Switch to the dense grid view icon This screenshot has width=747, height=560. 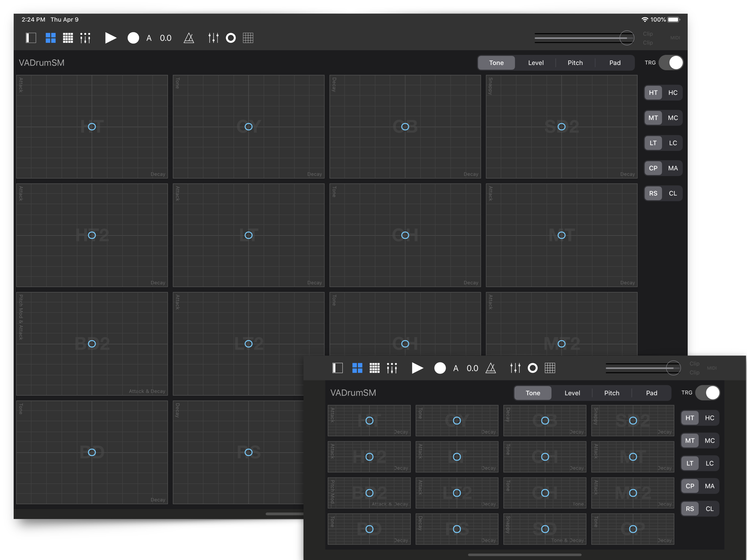coord(68,38)
